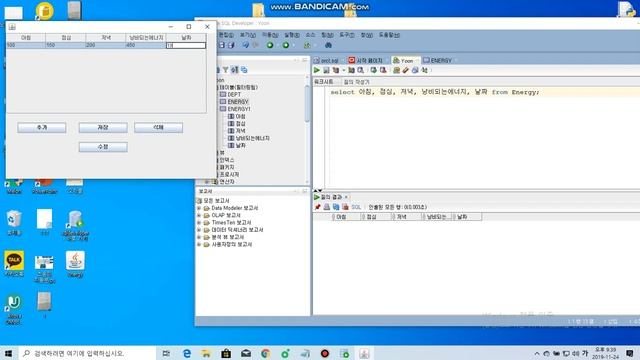Image resolution: width=640 pixels, height=360 pixels.
Task: Open Chrome from taskbar
Action: [x=265, y=353]
